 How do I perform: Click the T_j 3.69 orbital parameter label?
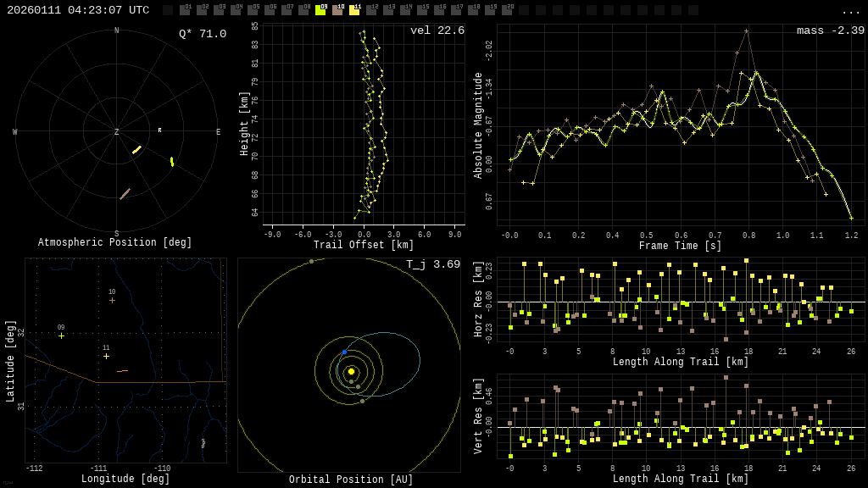pyautogui.click(x=433, y=264)
